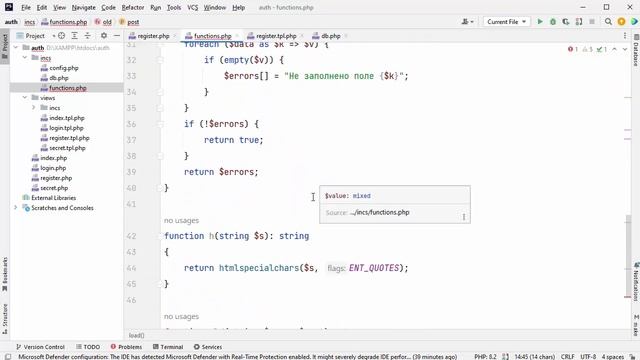Open IDE updates orange icon
Screen dimensions: 640x360
(621, 22)
